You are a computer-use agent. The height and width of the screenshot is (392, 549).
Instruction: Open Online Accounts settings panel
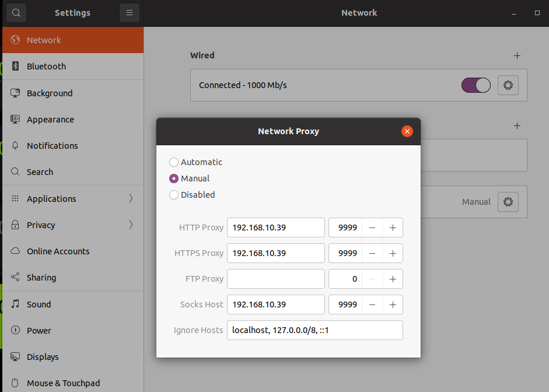point(73,251)
